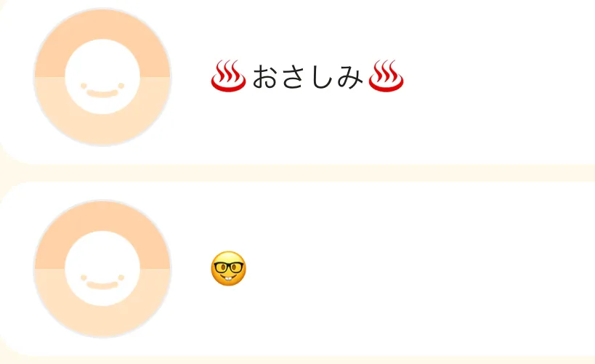Viewport: 595px width, 364px height.
Task: Select the おさしみ user row card
Action: click(298, 81)
